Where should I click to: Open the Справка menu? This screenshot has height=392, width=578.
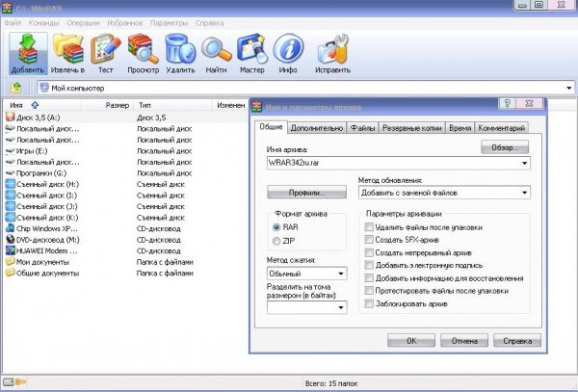[210, 23]
